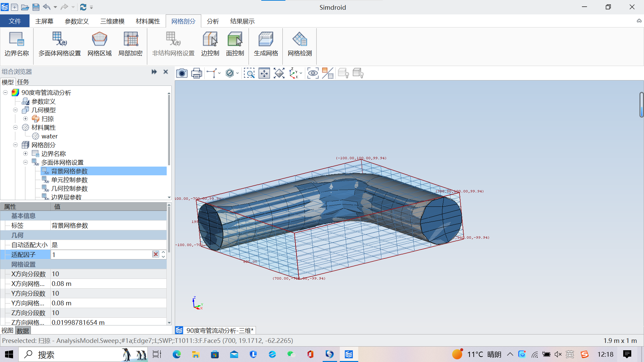Click the clear button on 适配因子 field
Screen dimensions: 644x362
click(156, 254)
